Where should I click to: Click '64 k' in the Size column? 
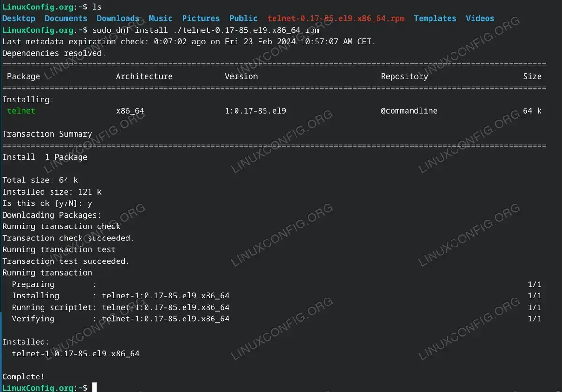click(x=532, y=111)
